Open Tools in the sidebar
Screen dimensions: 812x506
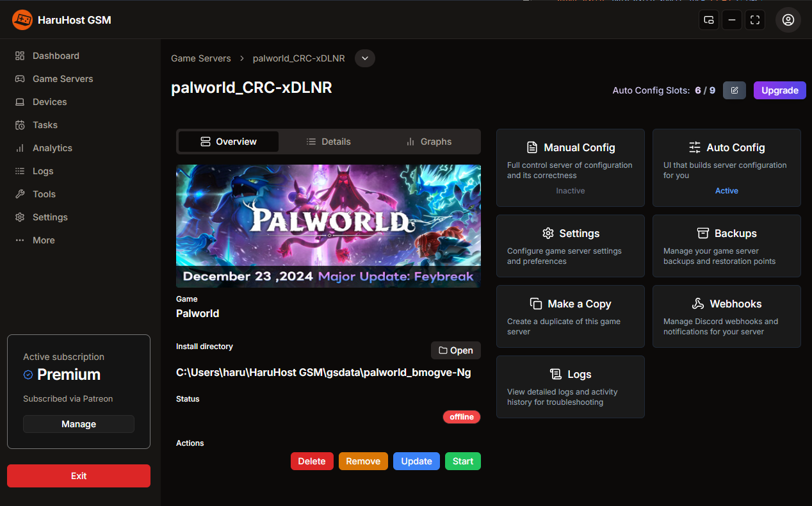point(44,194)
